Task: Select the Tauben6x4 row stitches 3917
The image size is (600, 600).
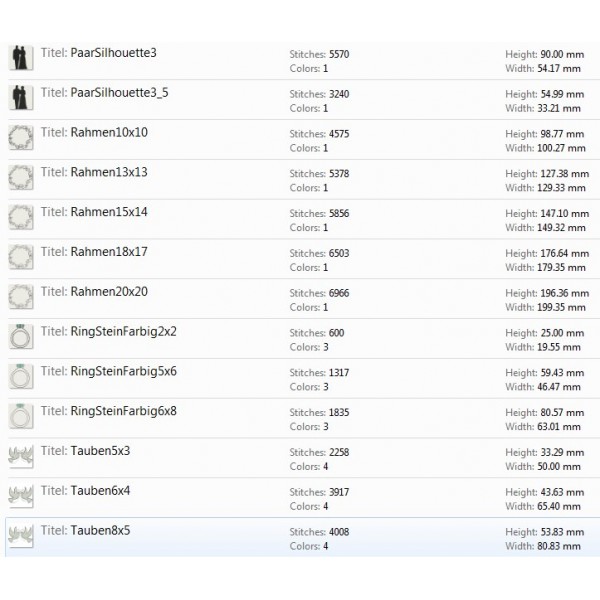Action: point(339,492)
